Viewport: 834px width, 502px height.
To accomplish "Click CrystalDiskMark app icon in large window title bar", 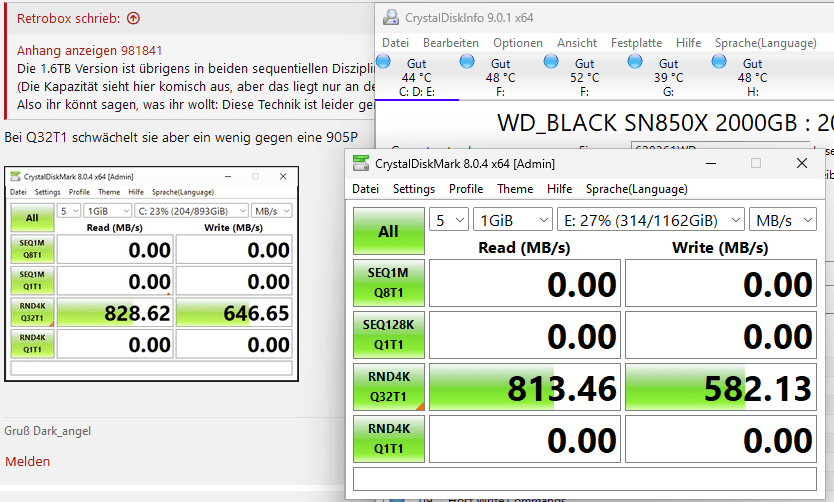I will (361, 163).
